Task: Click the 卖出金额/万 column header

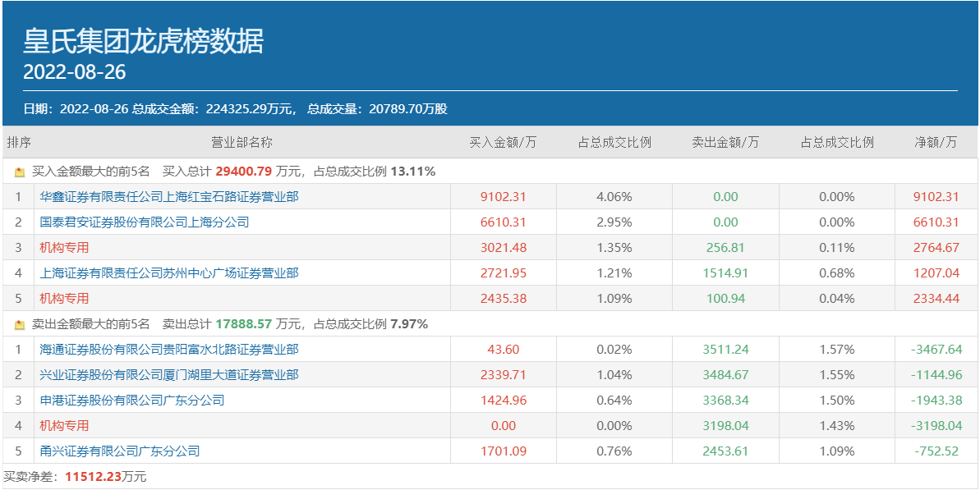Action: tap(725, 142)
